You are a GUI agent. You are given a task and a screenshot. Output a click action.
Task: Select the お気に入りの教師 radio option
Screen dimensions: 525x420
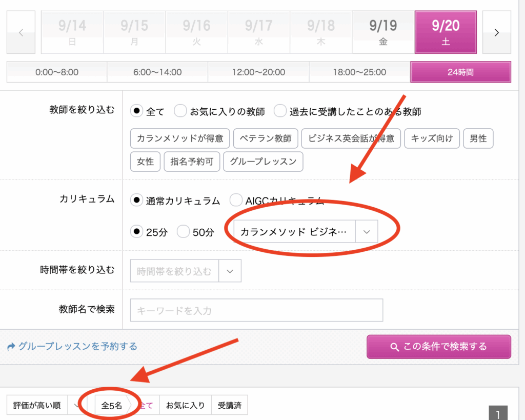[x=180, y=111]
